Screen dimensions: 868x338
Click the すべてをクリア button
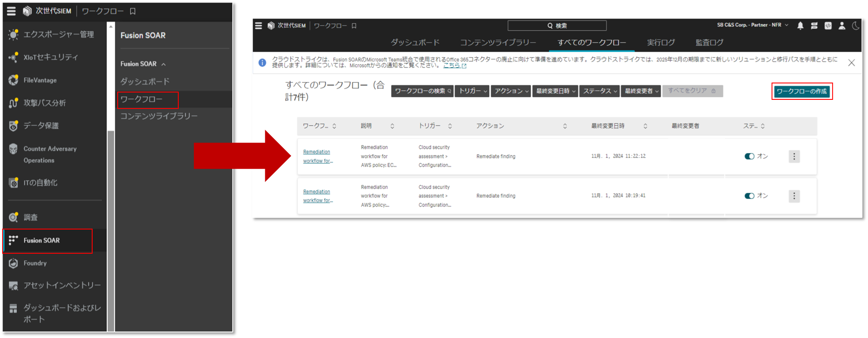(692, 91)
